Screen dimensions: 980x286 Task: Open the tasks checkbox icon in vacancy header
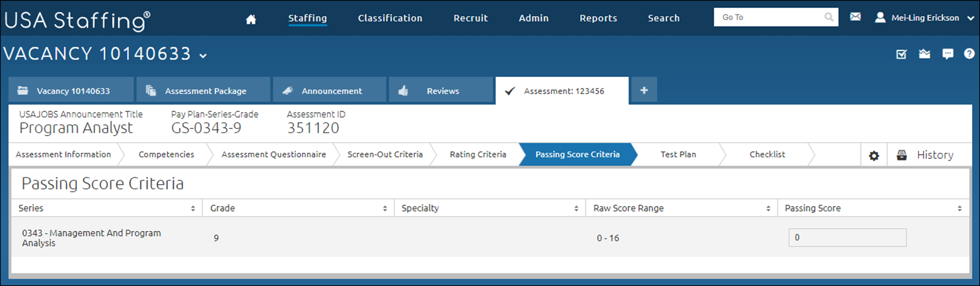[x=901, y=54]
